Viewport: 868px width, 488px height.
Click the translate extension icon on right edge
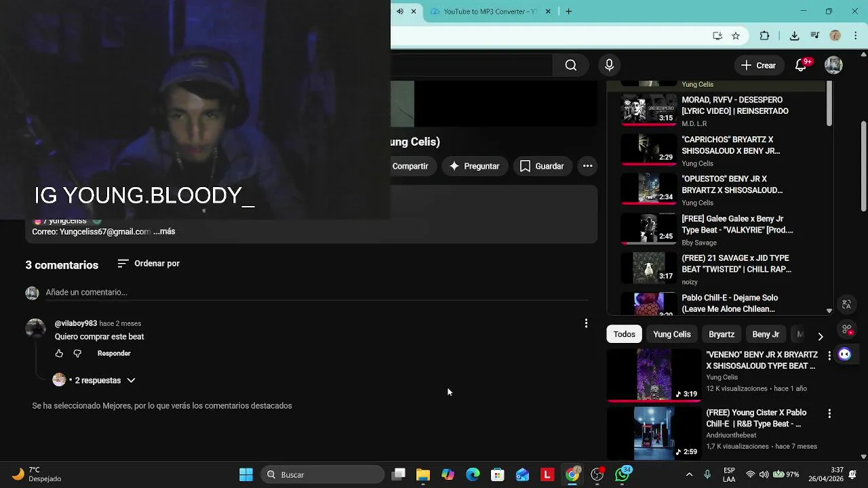point(846,305)
